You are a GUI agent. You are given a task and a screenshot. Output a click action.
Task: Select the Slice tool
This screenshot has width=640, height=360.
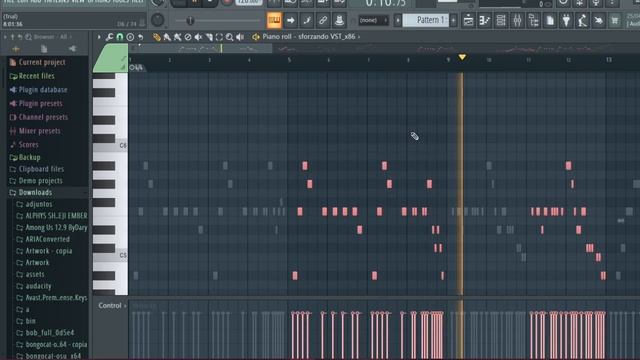209,37
